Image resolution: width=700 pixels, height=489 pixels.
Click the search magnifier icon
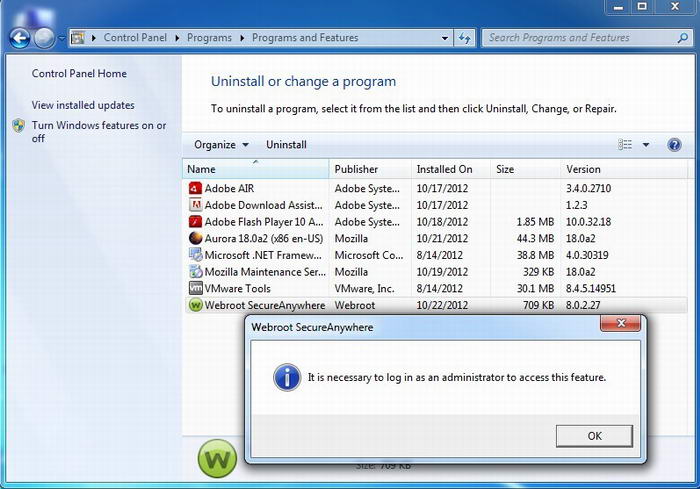coord(683,38)
